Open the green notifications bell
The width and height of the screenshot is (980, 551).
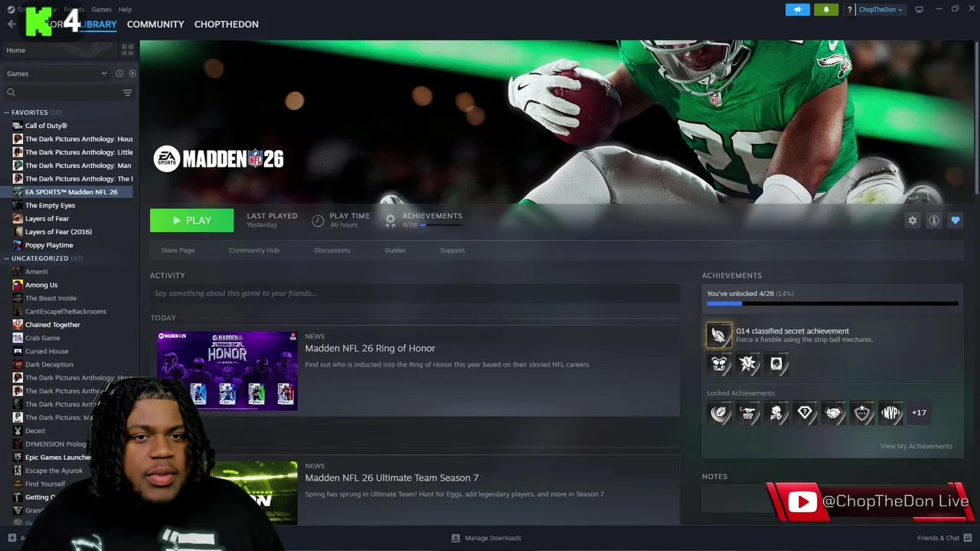[x=826, y=9]
